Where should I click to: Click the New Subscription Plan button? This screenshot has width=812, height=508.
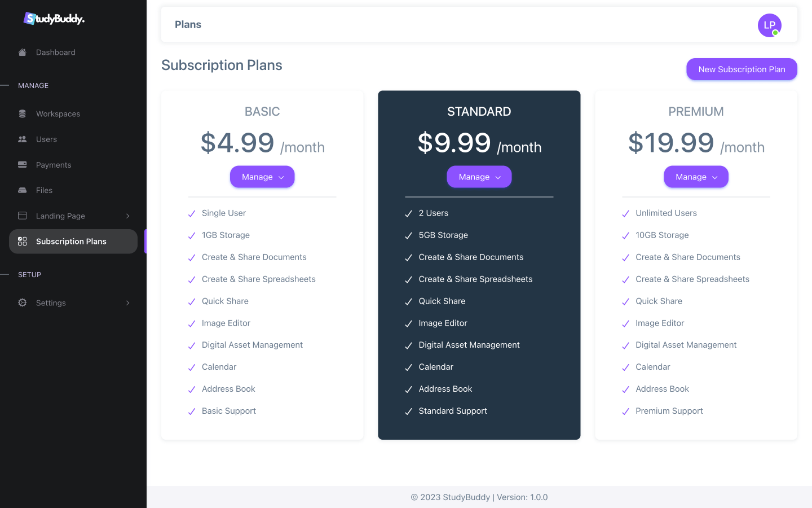coord(742,69)
